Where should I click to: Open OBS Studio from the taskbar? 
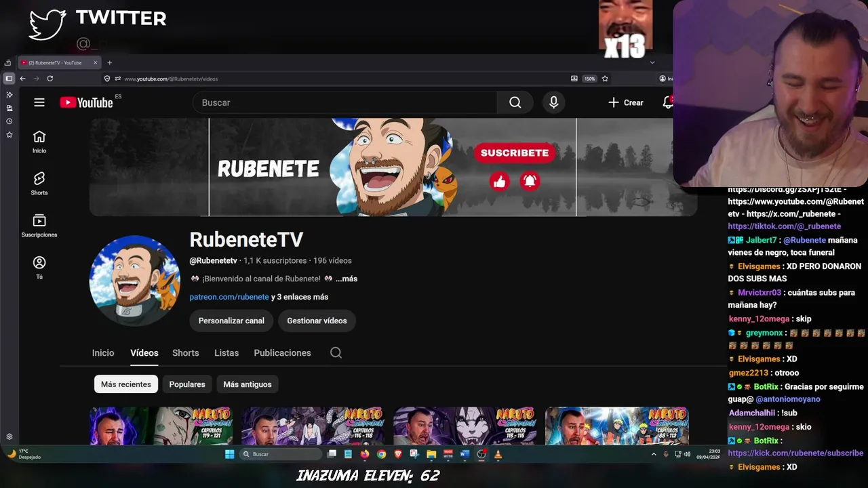[481, 454]
